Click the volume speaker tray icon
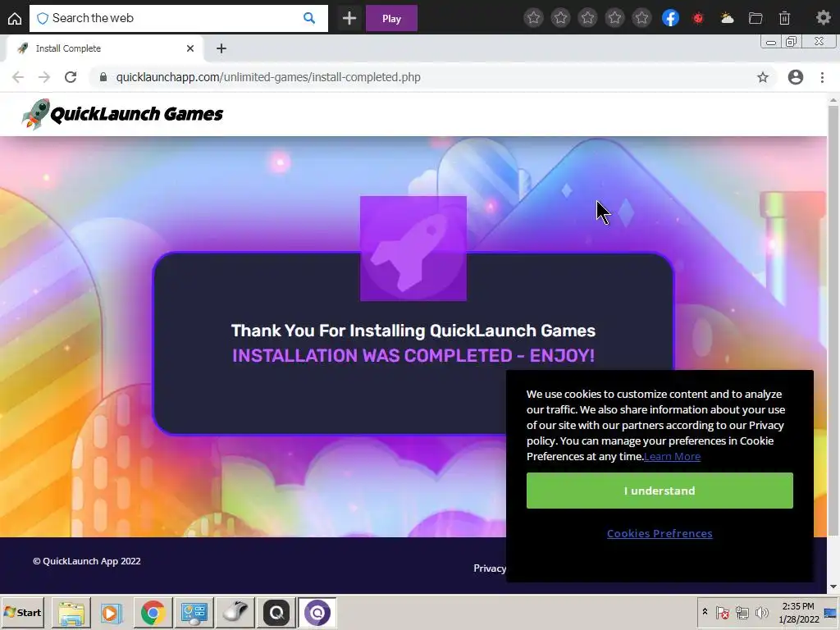This screenshot has height=630, width=840. 761,612
